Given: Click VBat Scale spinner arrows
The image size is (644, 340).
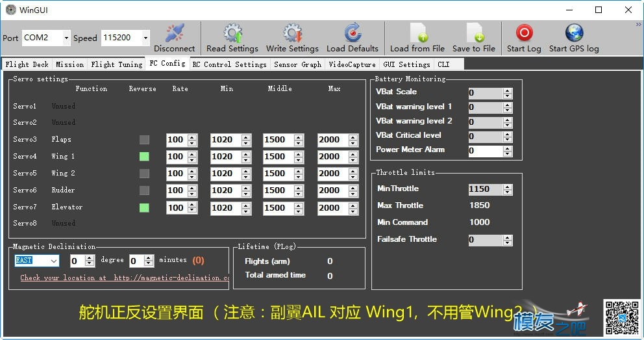Looking at the screenshot, I should tap(508, 94).
